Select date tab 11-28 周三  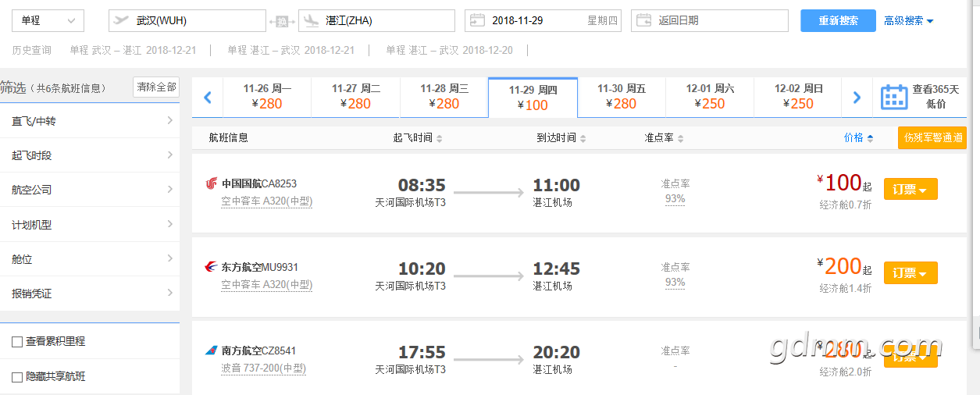(x=444, y=97)
